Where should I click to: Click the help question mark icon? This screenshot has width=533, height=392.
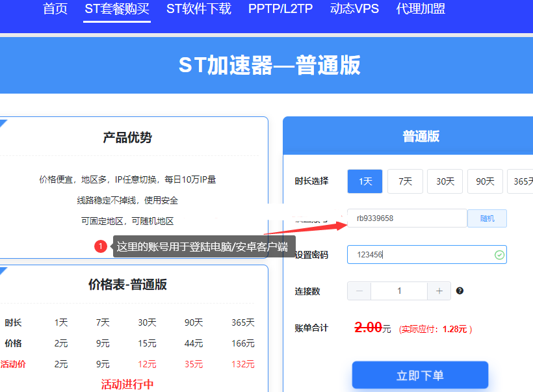(460, 291)
